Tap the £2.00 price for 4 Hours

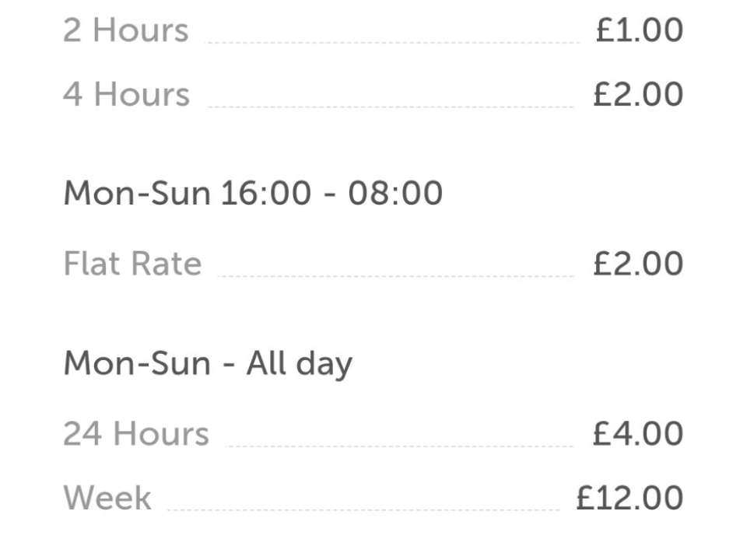638,94
